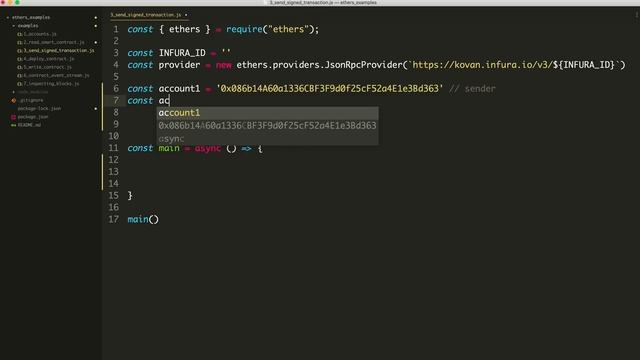Image resolution: width=640 pixels, height=360 pixels.
Task: Open 7_inspecting_blocks.js file
Action: coord(51,84)
